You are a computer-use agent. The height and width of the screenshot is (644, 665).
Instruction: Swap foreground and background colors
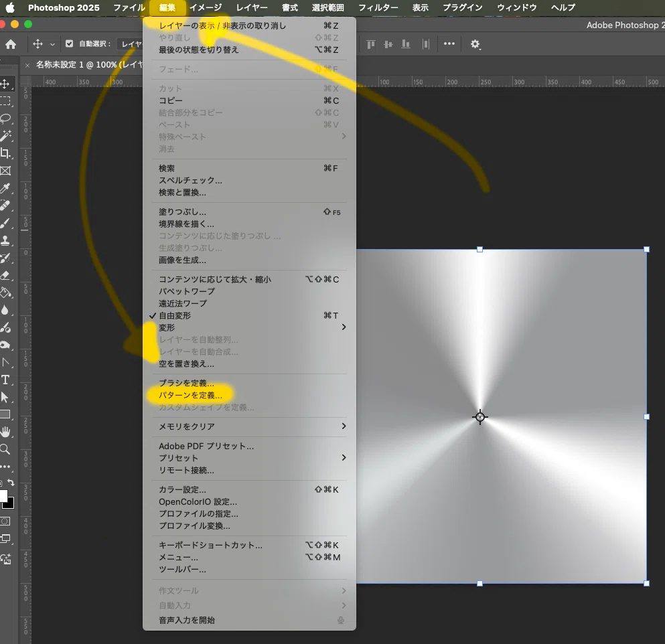click(11, 483)
